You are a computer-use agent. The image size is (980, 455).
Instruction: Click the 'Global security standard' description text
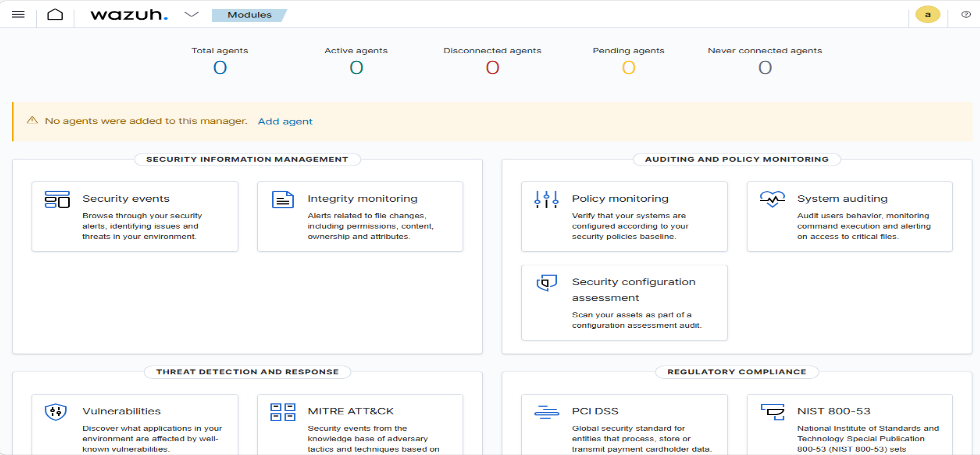pyautogui.click(x=642, y=439)
